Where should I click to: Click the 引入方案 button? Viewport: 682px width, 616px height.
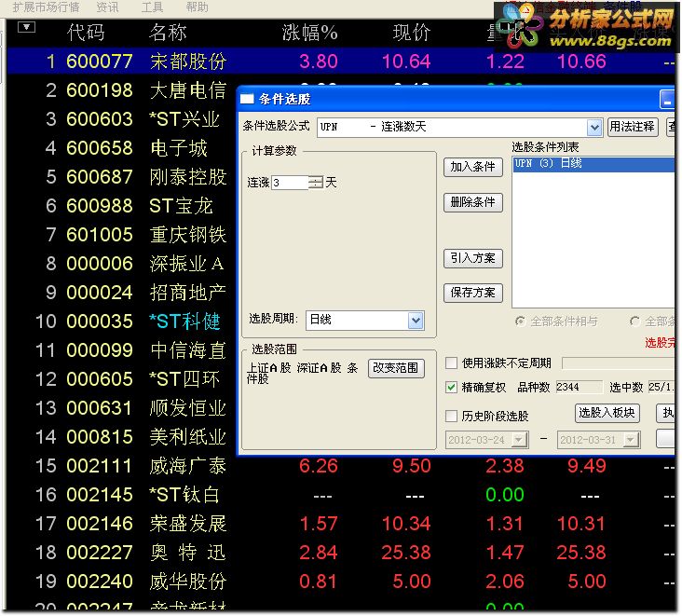pos(472,258)
